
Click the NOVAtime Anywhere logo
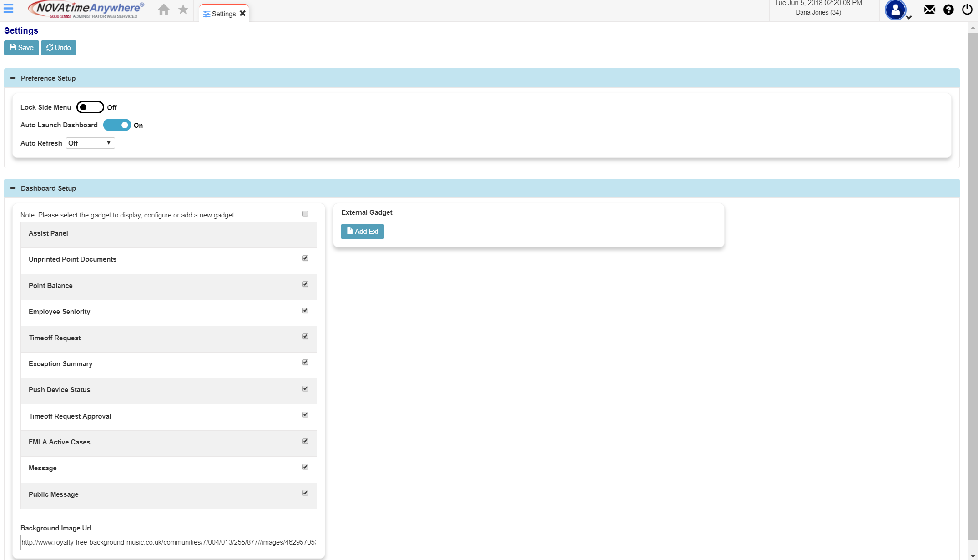86,10
